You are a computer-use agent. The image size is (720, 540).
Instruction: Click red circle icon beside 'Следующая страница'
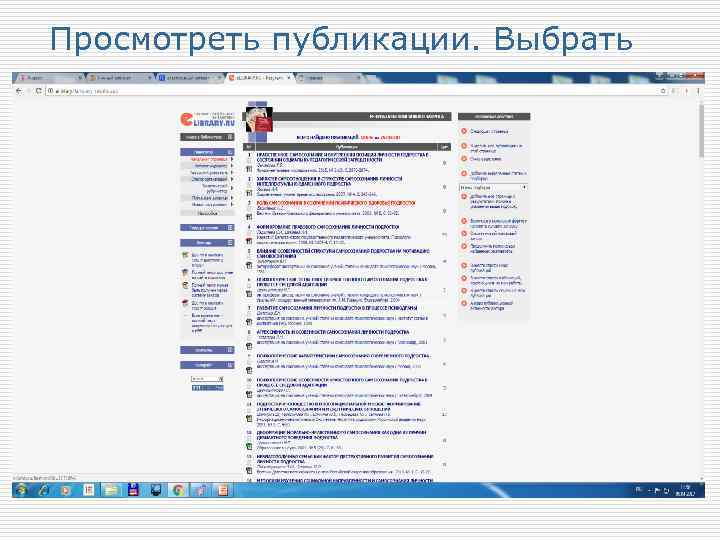point(464,131)
